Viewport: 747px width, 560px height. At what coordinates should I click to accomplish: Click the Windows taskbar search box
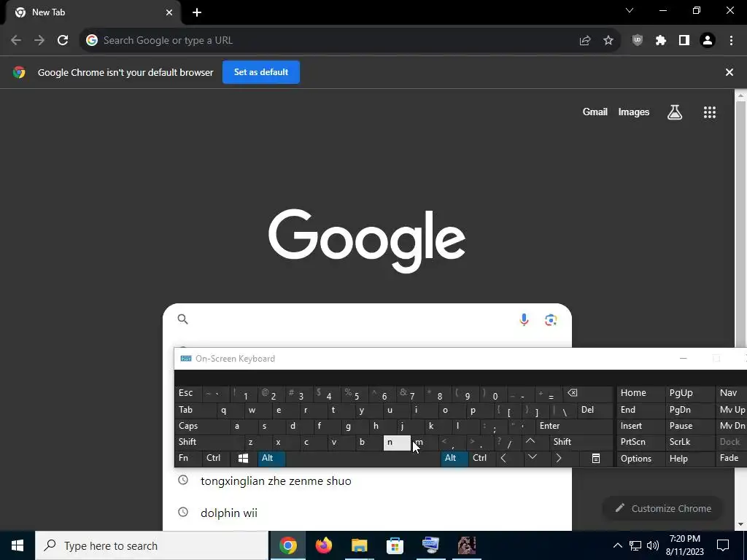point(152,545)
